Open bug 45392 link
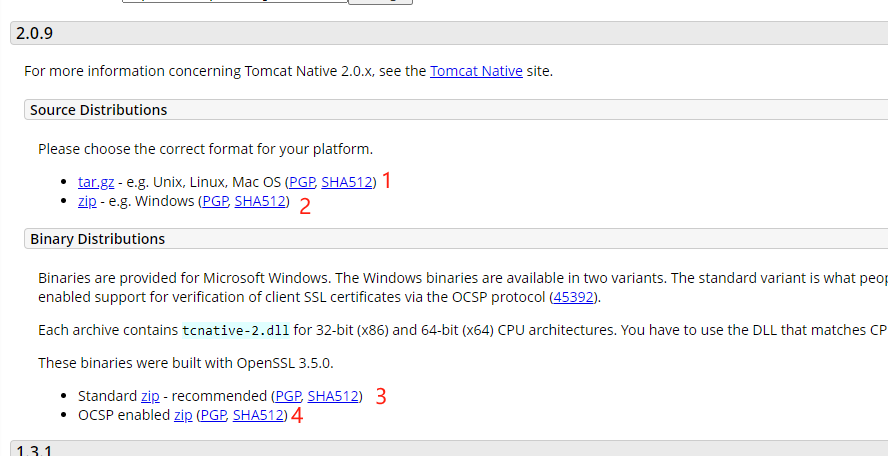The width and height of the screenshot is (888, 456). click(x=573, y=297)
